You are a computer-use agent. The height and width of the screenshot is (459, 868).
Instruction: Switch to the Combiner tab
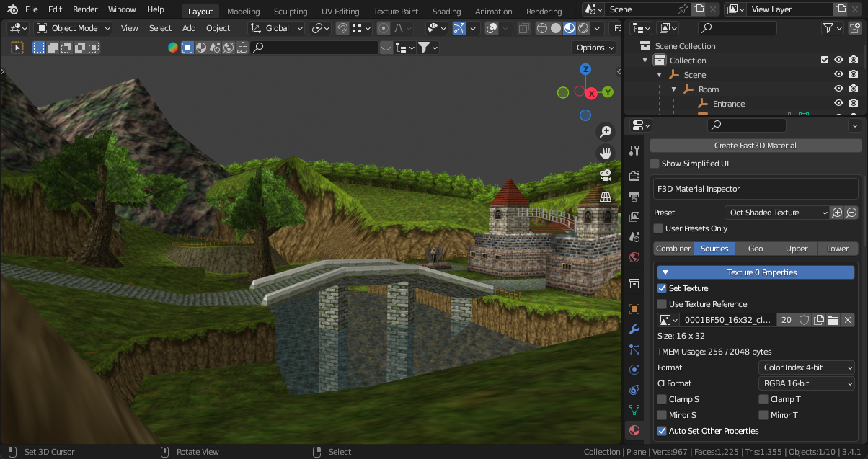[673, 248]
